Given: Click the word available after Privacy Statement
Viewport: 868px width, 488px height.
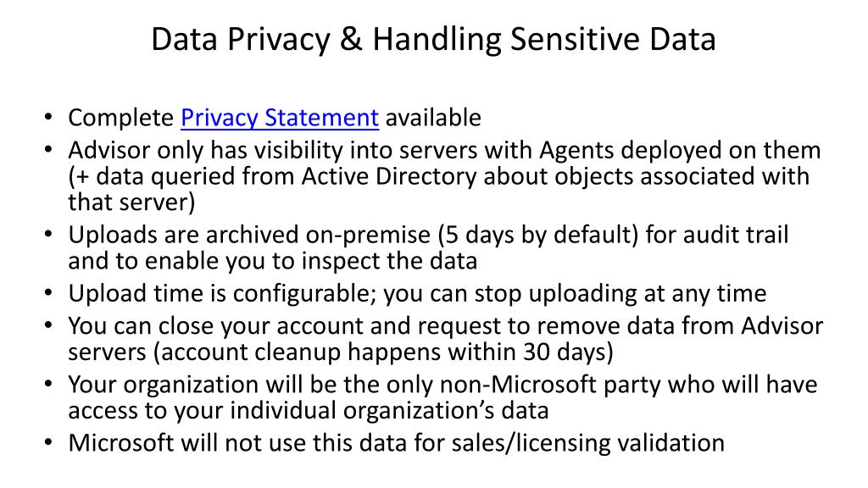Looking at the screenshot, I should point(433,118).
